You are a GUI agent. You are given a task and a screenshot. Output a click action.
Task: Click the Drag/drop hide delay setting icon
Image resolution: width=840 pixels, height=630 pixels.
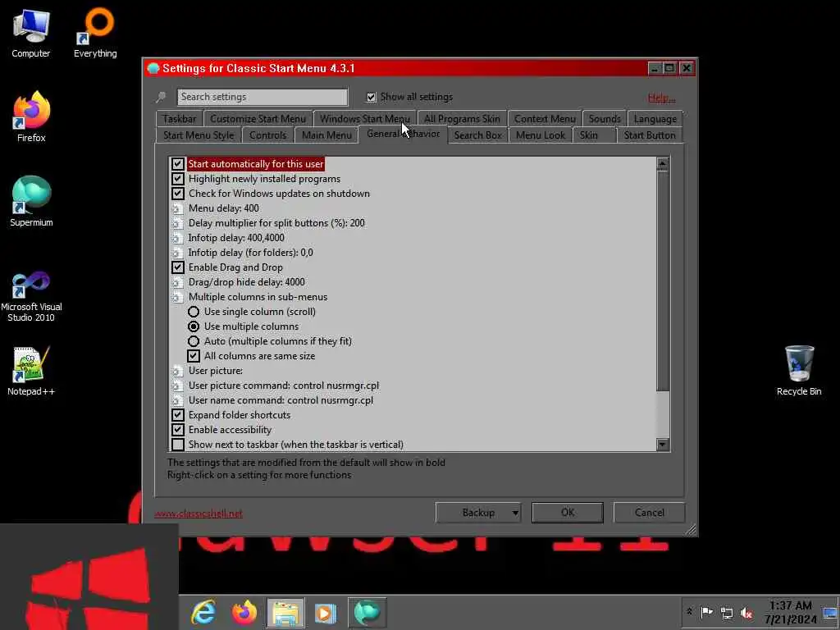click(x=177, y=282)
